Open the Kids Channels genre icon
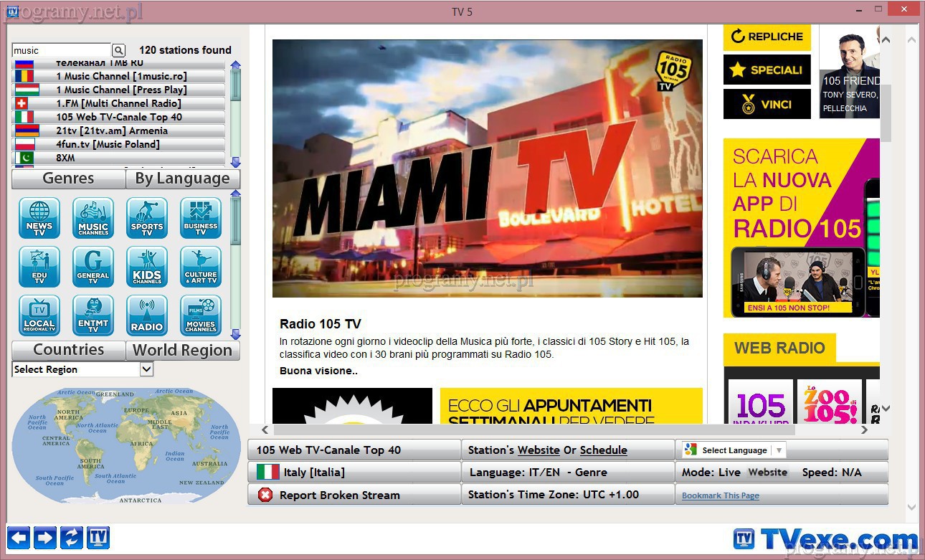 [147, 267]
